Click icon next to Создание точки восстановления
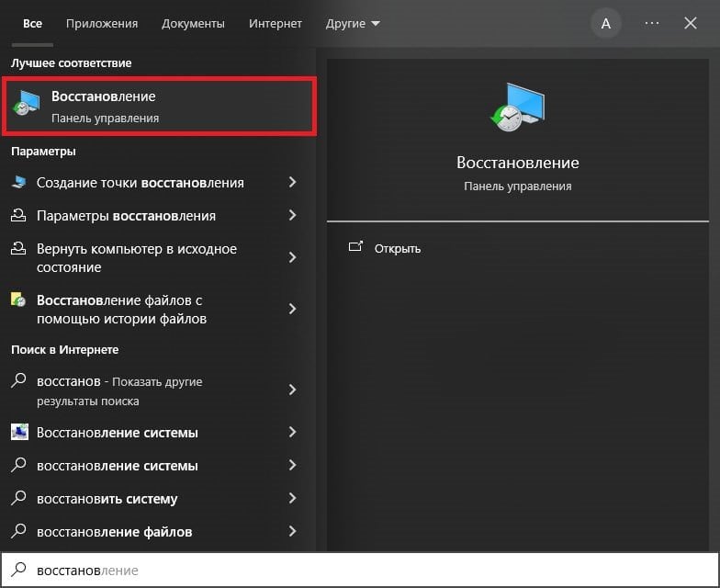Screen dimensions: 720x588 [18, 182]
